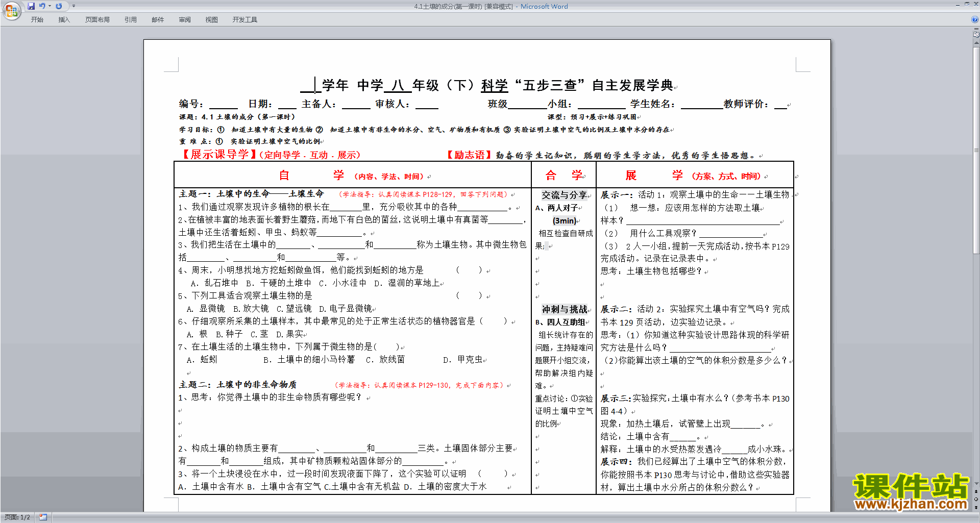Click the vertical scrollbar down arrow
Image resolution: width=980 pixels, height=523 pixels.
[x=976, y=483]
